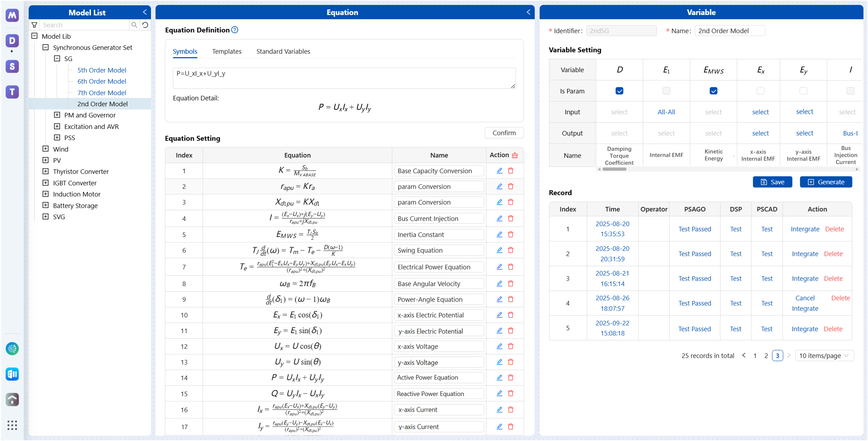Click the red delete-all icon beside Action header
The width and height of the screenshot is (868, 441).
coord(515,155)
